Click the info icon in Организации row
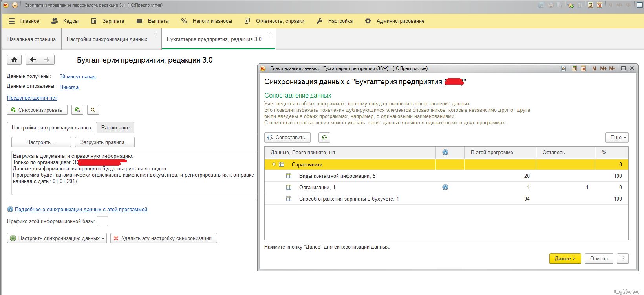The width and height of the screenshot is (644, 295). (445, 187)
